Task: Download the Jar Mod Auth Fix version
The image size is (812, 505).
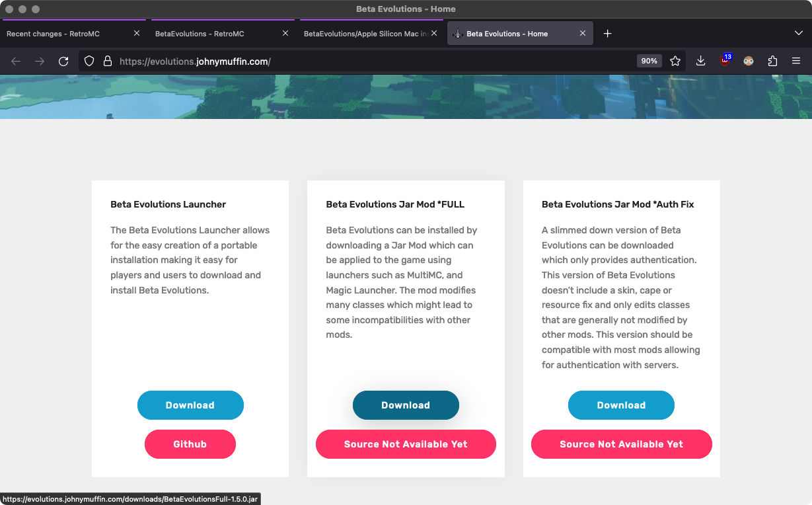Action: click(621, 405)
